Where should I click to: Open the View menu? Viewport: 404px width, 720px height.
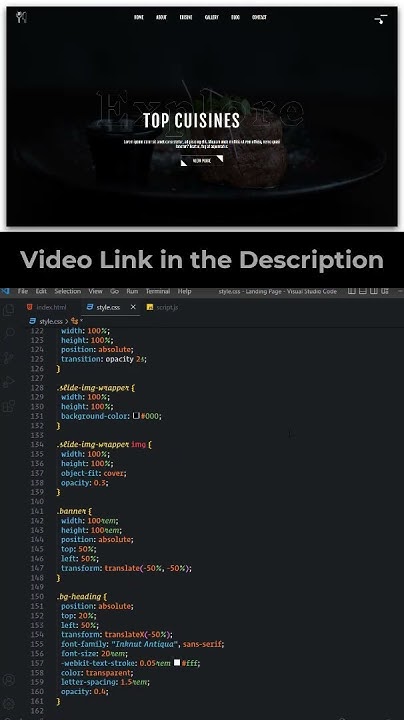[95, 291]
